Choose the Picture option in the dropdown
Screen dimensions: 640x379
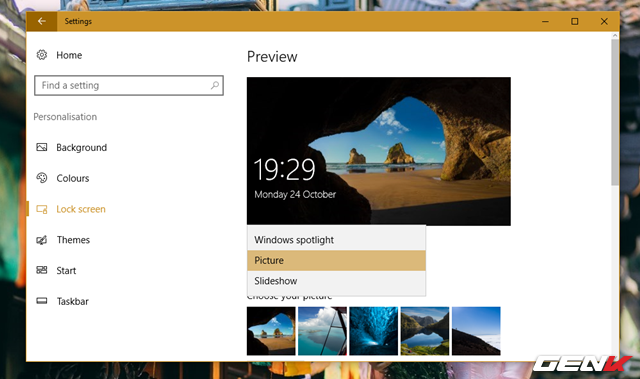coord(336,260)
